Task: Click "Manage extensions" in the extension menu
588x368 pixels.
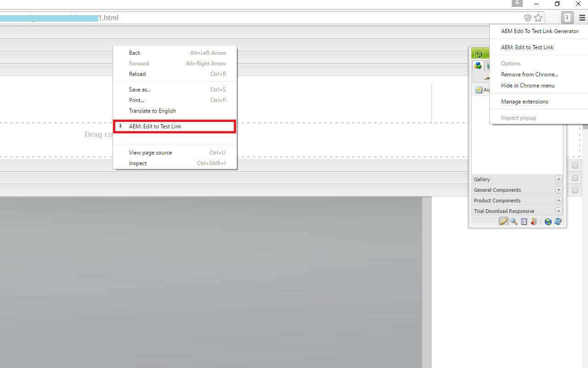Action: click(x=525, y=101)
